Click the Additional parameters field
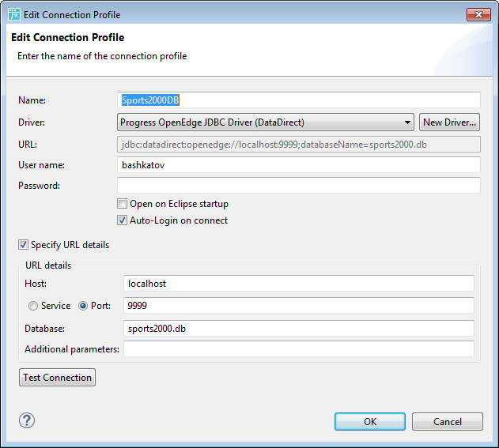The image size is (499, 448). [x=299, y=348]
